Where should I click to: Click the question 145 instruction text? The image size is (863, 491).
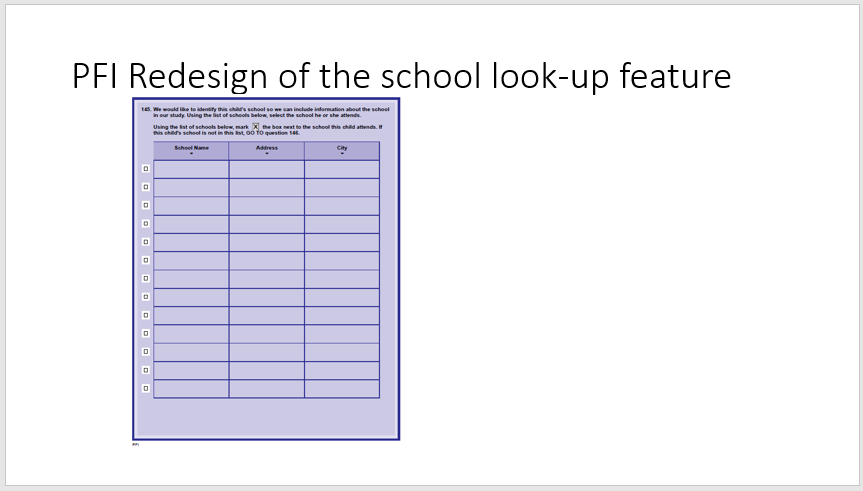pos(270,112)
